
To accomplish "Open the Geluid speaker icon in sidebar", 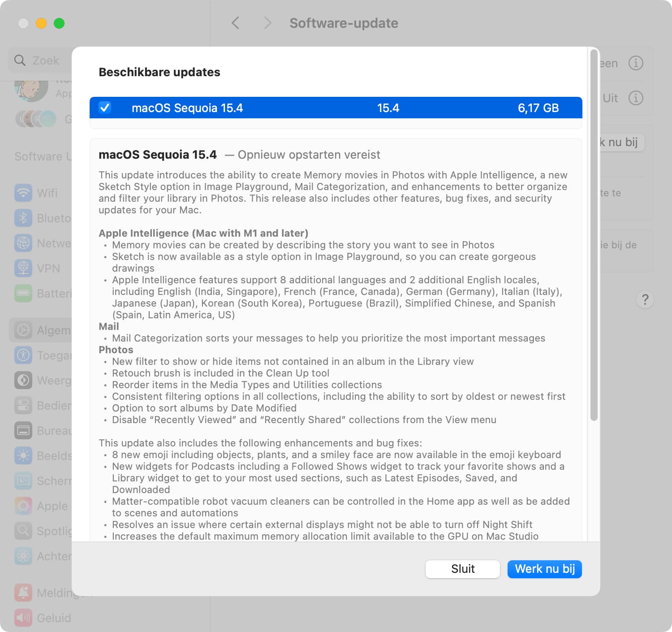I will [x=23, y=618].
